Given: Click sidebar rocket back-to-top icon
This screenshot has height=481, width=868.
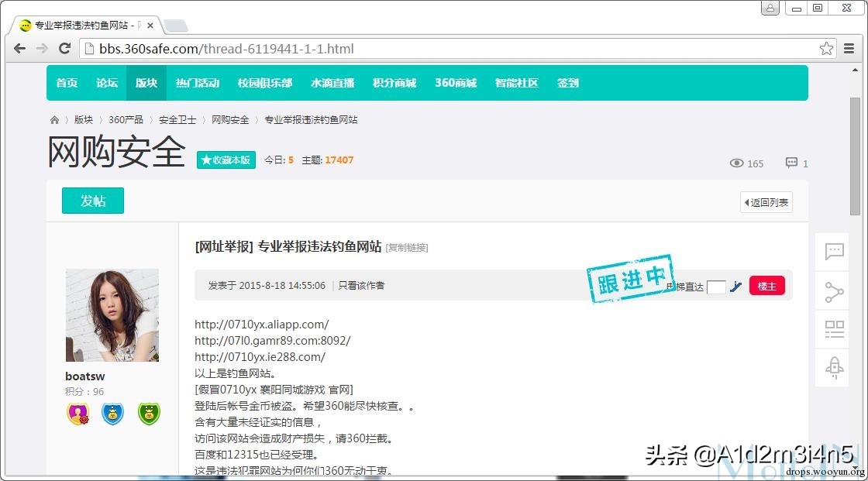Looking at the screenshot, I should click(x=834, y=368).
